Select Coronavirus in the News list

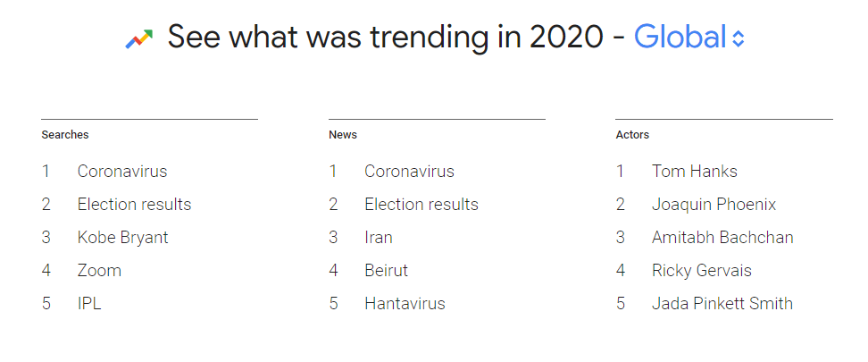pyautogui.click(x=409, y=172)
